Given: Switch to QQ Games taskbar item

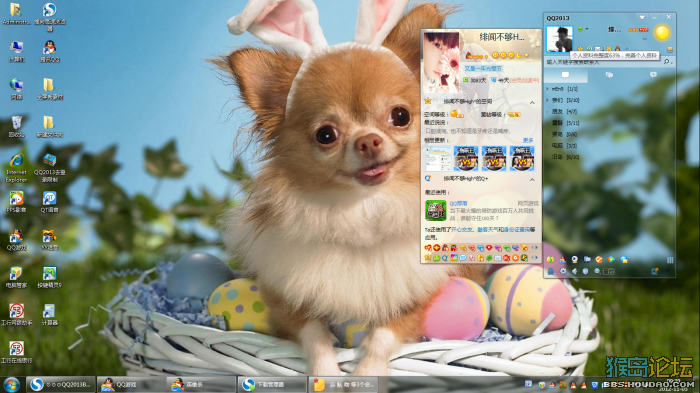Looking at the screenshot, I should (x=131, y=385).
